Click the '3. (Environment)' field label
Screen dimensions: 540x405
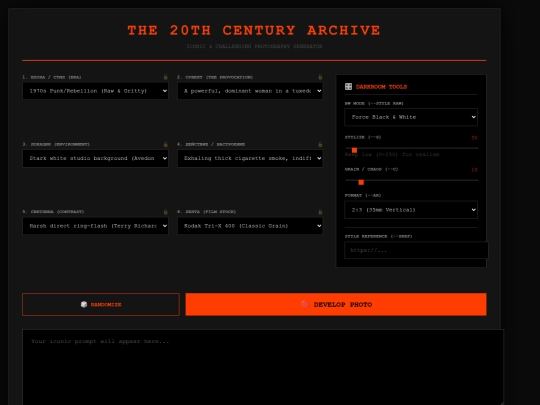(56, 144)
